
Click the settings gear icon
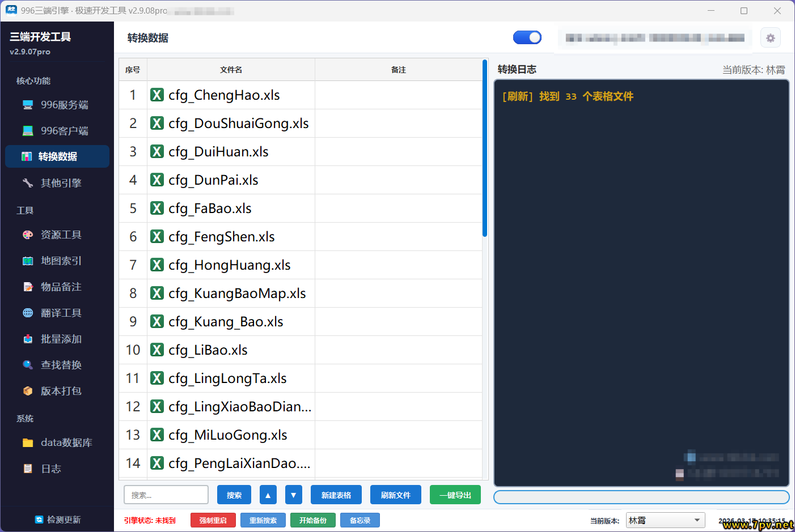click(x=770, y=38)
